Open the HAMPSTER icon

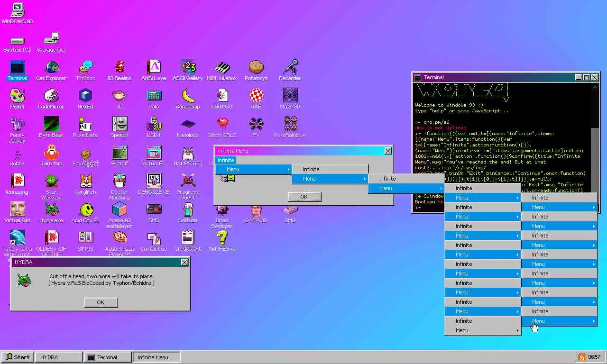(x=188, y=155)
